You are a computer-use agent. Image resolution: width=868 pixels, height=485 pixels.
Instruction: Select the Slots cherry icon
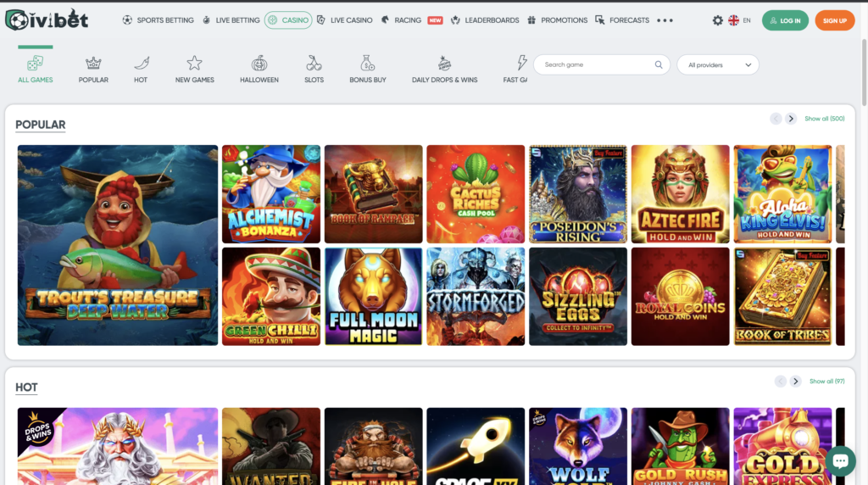click(314, 63)
